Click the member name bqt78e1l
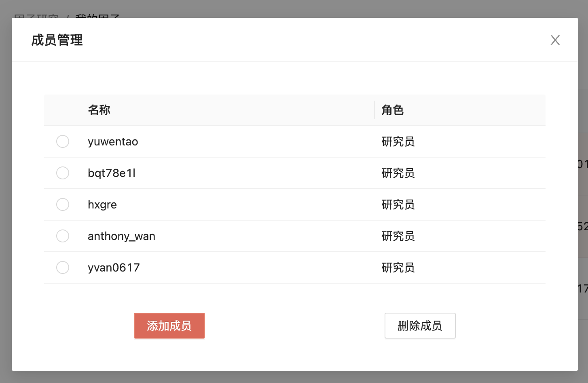The height and width of the screenshot is (383, 588). coord(112,173)
